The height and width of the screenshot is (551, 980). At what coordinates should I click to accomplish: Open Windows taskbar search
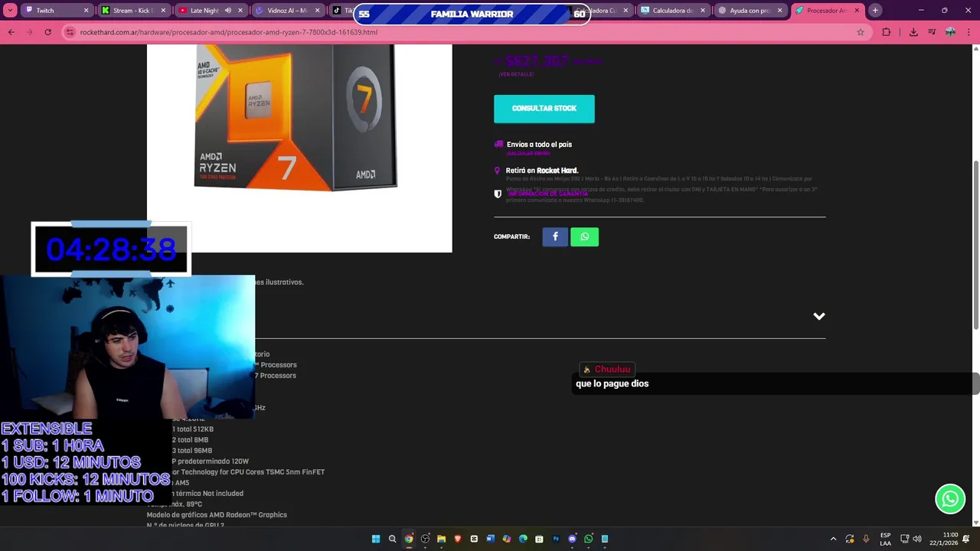click(392, 539)
